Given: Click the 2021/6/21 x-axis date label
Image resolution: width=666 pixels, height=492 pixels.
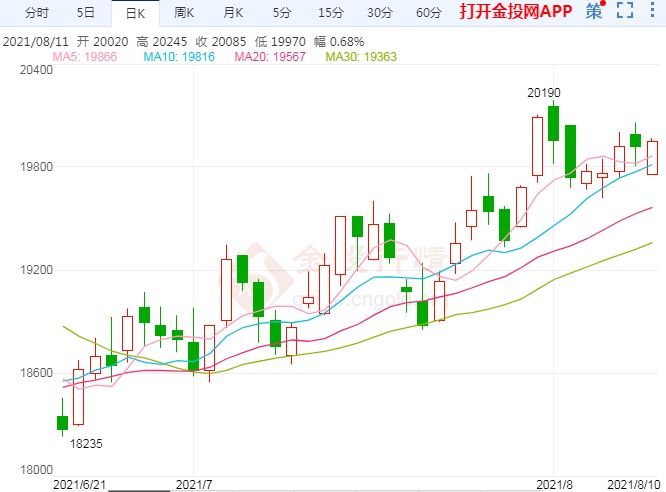Looking at the screenshot, I should 79,484.
